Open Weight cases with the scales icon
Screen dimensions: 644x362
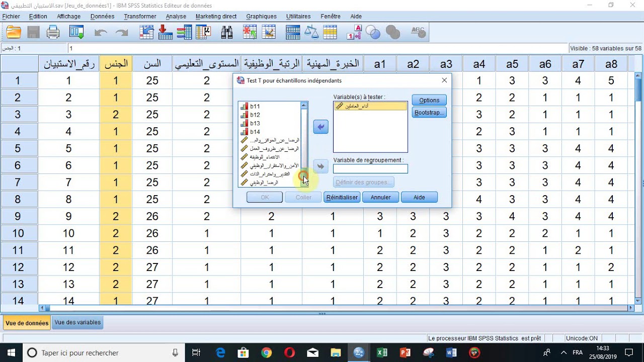tap(311, 33)
